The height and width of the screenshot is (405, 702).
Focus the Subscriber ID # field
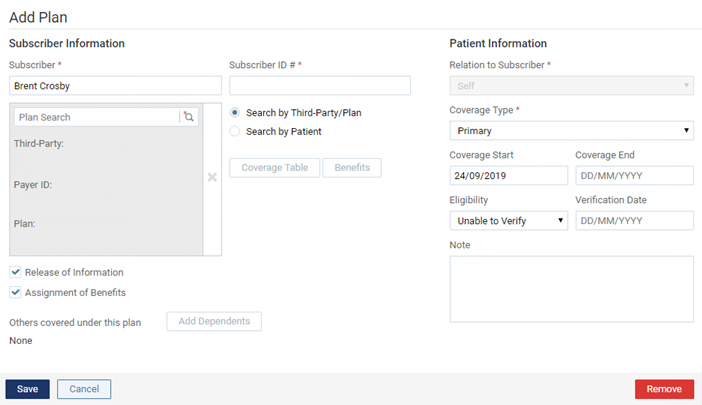point(320,85)
